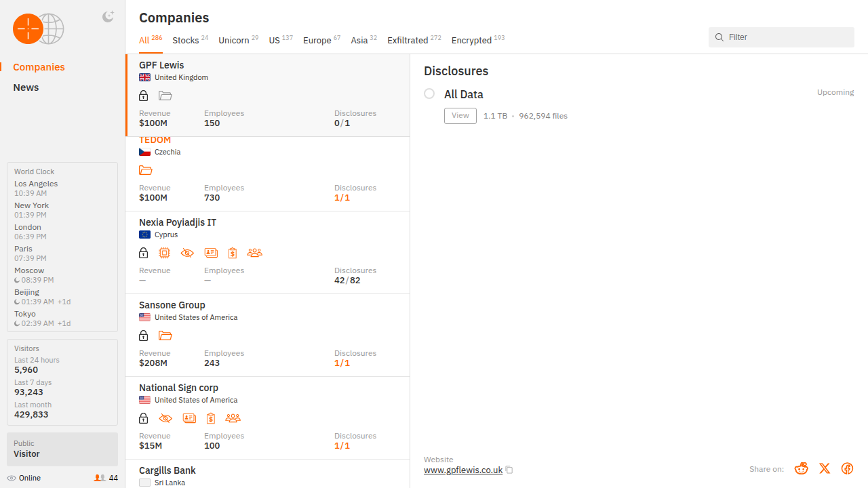
Task: Click the 0/1 disclosures count for GPF Lewis
Action: click(342, 123)
